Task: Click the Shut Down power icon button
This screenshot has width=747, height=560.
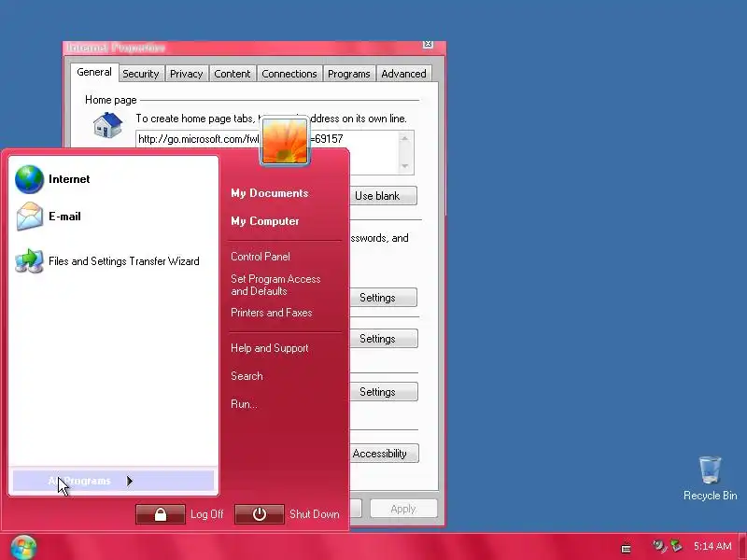Action: (x=260, y=514)
